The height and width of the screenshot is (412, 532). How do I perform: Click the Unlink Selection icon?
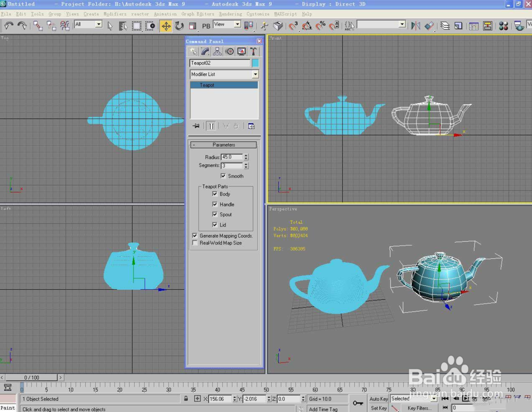(x=51, y=26)
